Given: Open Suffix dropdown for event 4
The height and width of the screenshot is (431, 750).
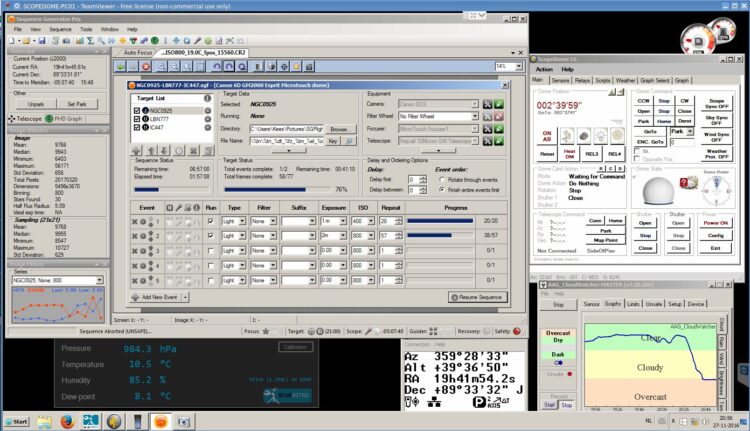Looking at the screenshot, I should [x=312, y=265].
